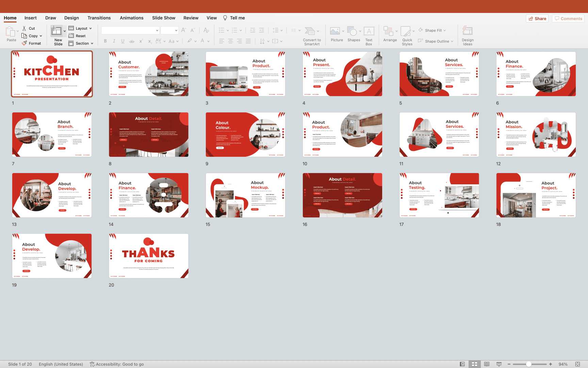Open Design Ideas pane
Image resolution: width=588 pixels, height=368 pixels.
(x=468, y=31)
